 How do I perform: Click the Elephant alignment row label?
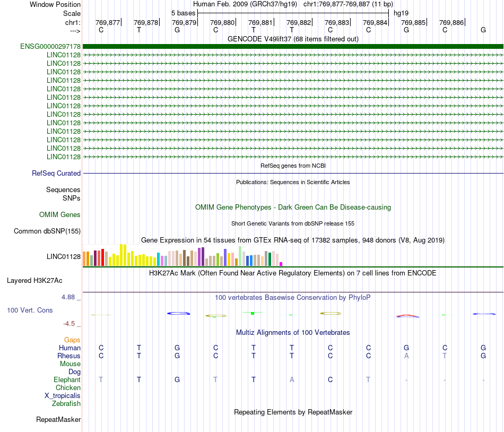click(67, 379)
